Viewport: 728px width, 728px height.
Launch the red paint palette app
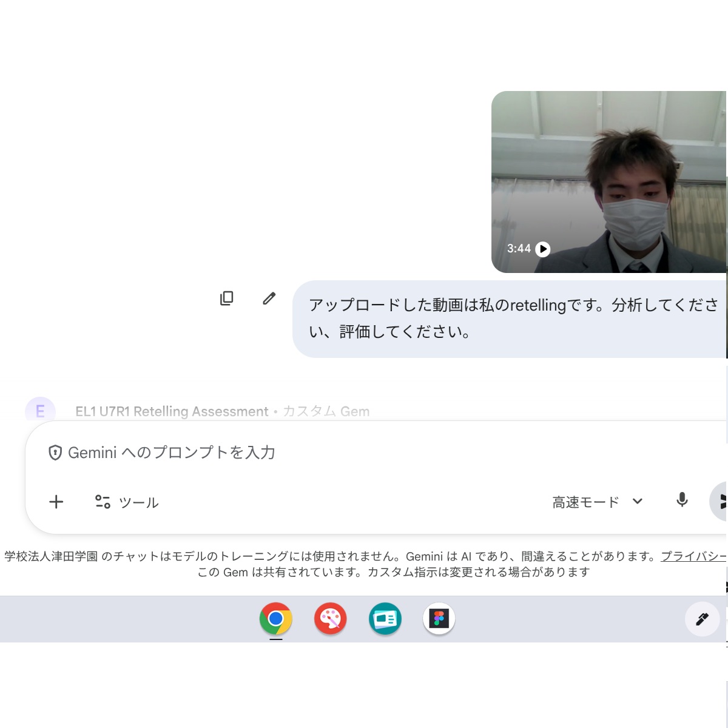[x=331, y=619]
